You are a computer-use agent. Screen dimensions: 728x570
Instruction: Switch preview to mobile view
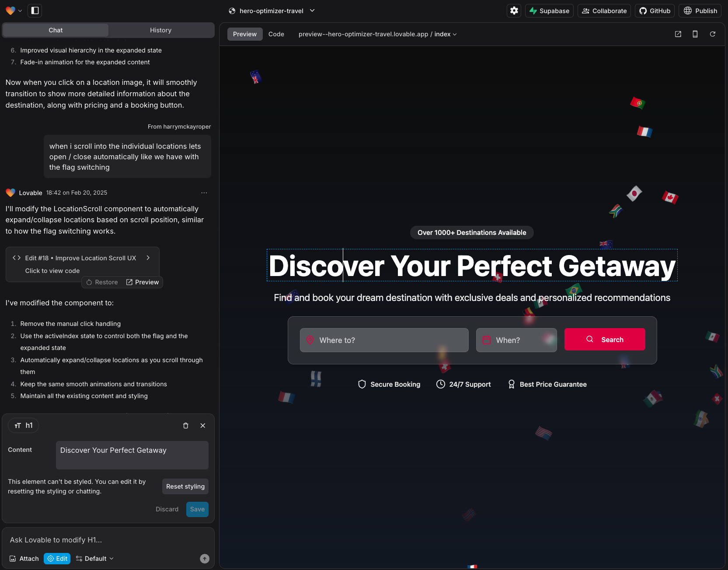coord(695,34)
